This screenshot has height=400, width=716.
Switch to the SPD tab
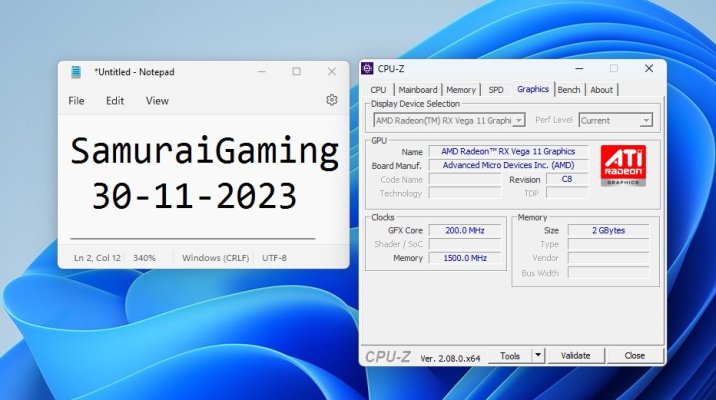coord(496,90)
